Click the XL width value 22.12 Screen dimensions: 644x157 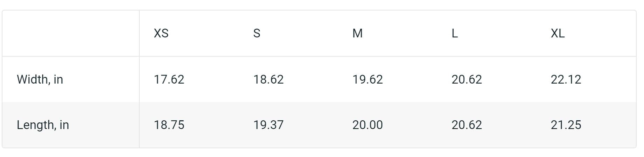coord(566,79)
